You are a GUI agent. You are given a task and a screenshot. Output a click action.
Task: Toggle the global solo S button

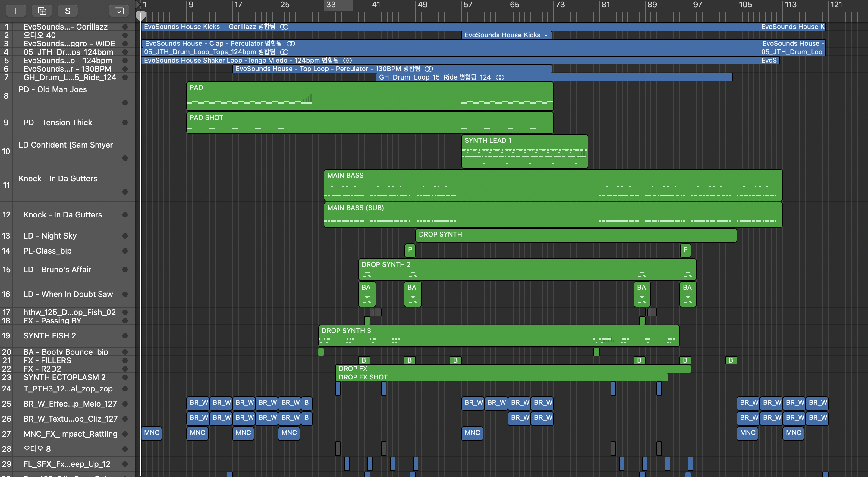pyautogui.click(x=68, y=11)
